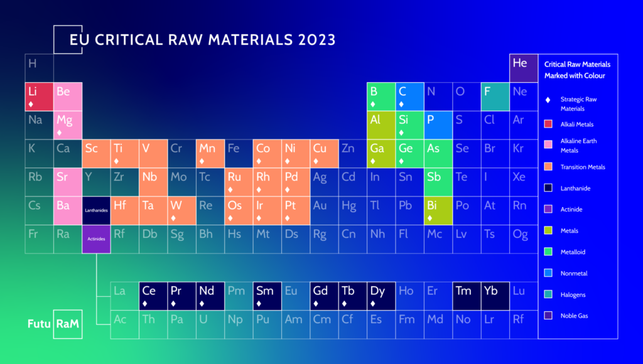This screenshot has width=643, height=364.
Task: Expand the Actinides group box
Action: (x=95, y=239)
